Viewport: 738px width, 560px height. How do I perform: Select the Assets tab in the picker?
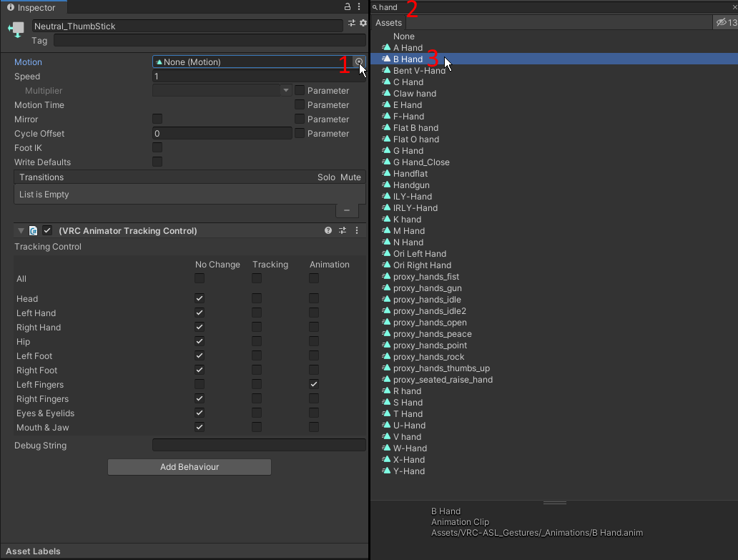point(388,22)
